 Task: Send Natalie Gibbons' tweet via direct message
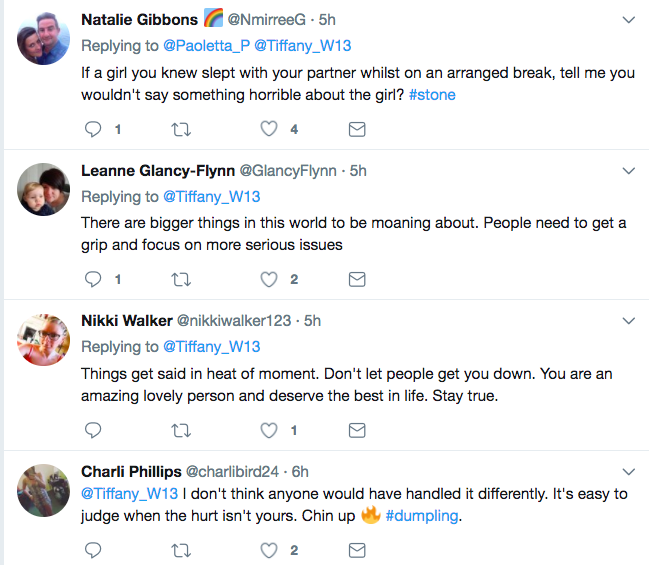(x=356, y=129)
